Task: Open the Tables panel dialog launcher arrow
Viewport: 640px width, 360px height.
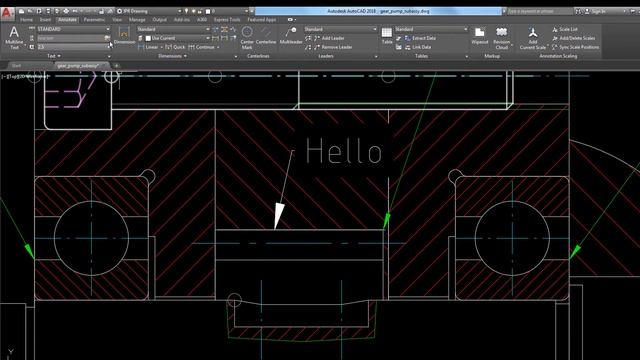Action: coord(467,56)
